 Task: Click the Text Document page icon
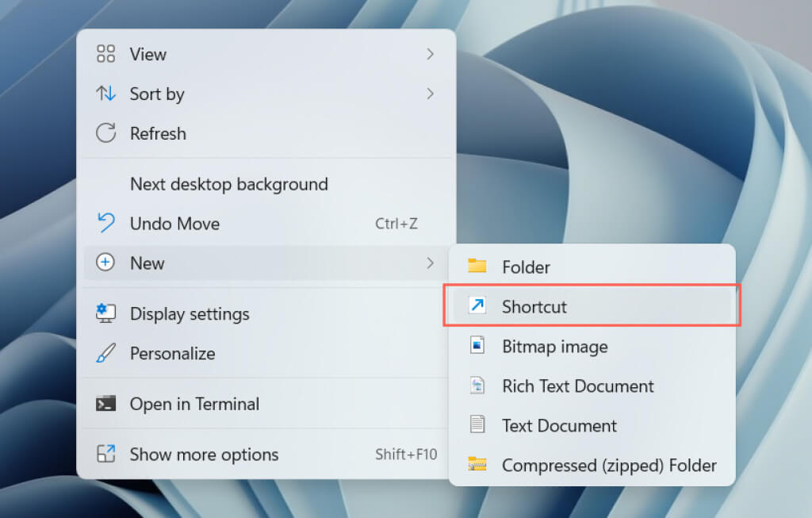[477, 424]
